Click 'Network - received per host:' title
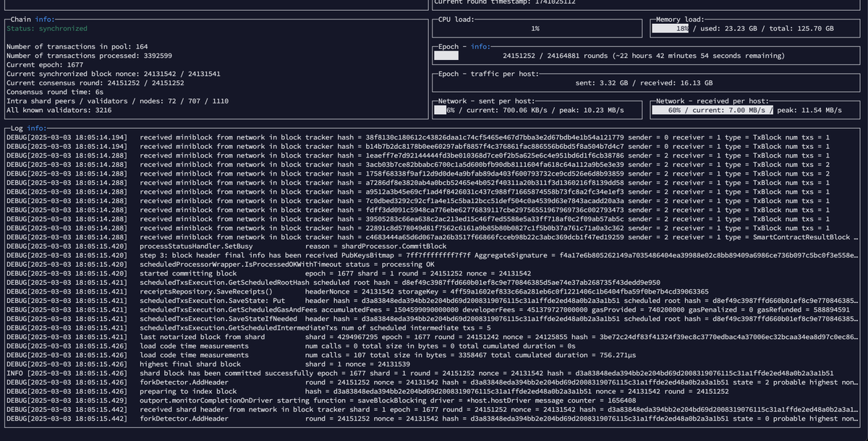Screen dimensions: 868x441 pyautogui.click(x=713, y=101)
